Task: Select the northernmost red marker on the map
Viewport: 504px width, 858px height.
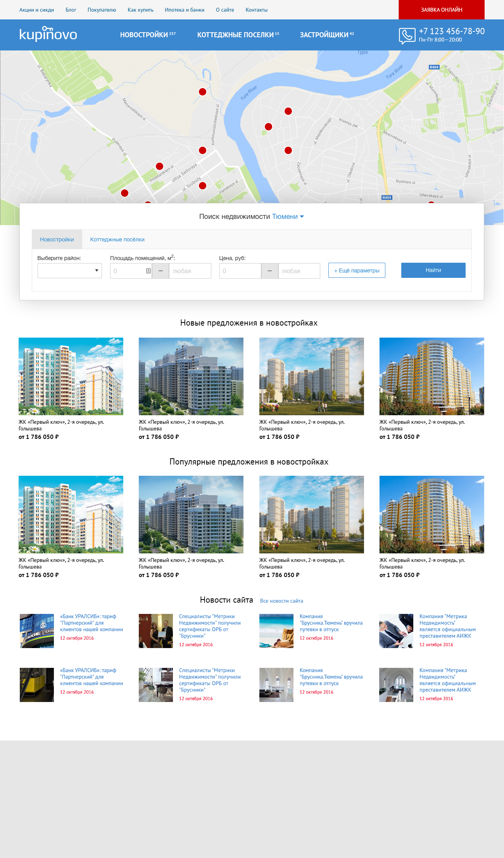Action: (202, 92)
